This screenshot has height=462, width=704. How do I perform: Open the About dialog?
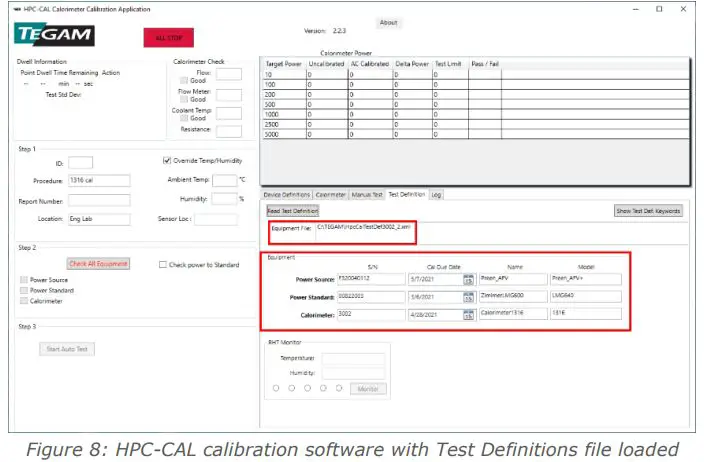coord(388,22)
